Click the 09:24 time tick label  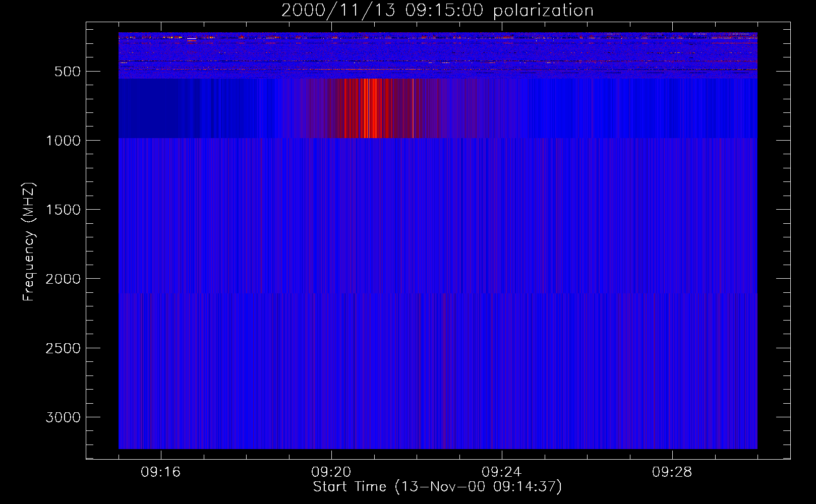coord(502,472)
